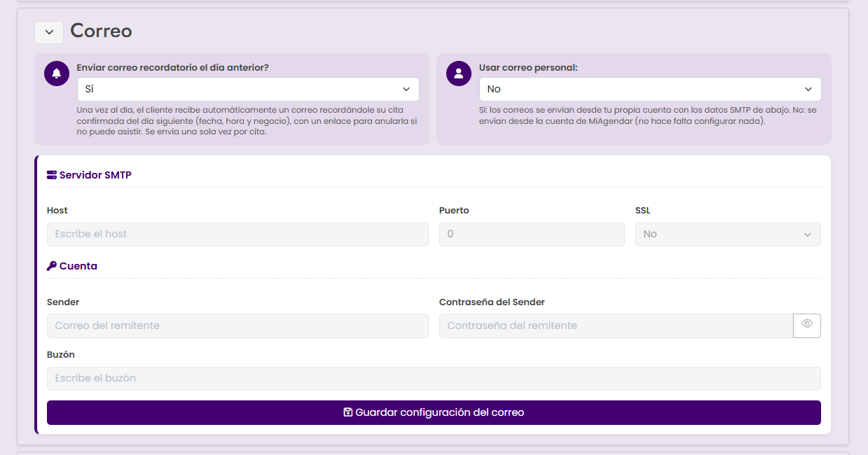The height and width of the screenshot is (455, 868).
Task: Click the Buzón input field
Action: coord(434,379)
